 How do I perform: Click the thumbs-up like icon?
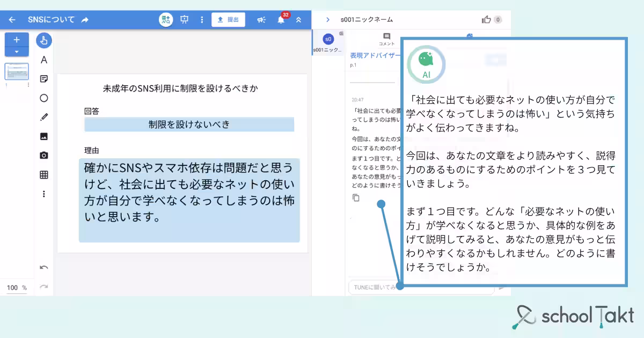(x=486, y=20)
